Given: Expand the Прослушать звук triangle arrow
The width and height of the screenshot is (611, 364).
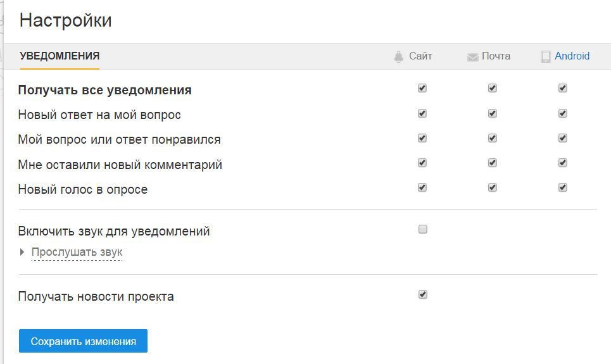Looking at the screenshot, I should [22, 252].
